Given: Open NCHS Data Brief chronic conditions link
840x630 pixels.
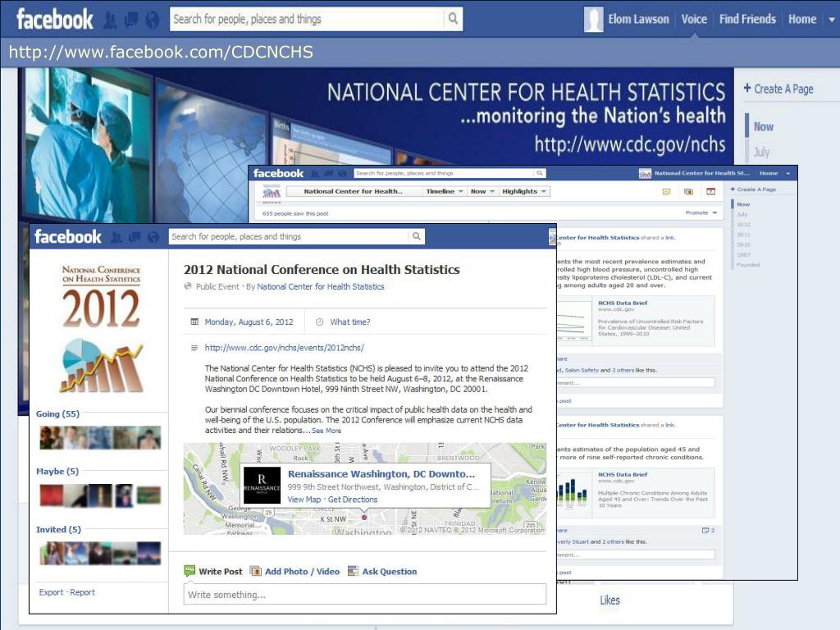Looking at the screenshot, I should tap(623, 475).
